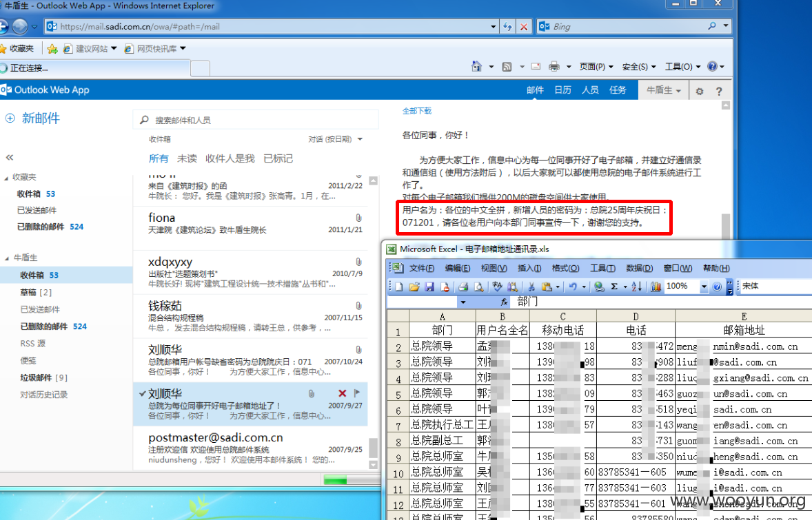
Task: Open IE 页面(P) menu dropdown
Action: (596, 67)
